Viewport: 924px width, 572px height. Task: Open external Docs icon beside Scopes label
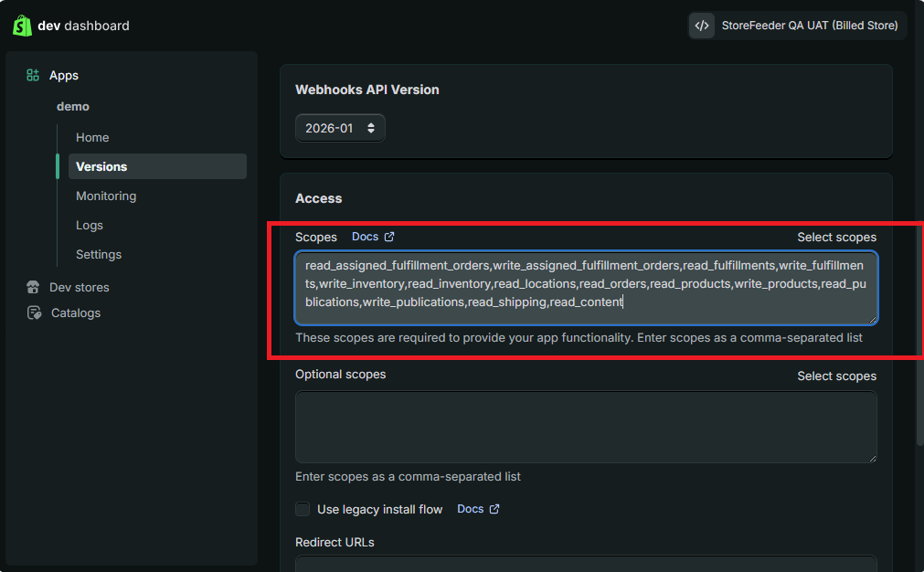[x=389, y=237]
